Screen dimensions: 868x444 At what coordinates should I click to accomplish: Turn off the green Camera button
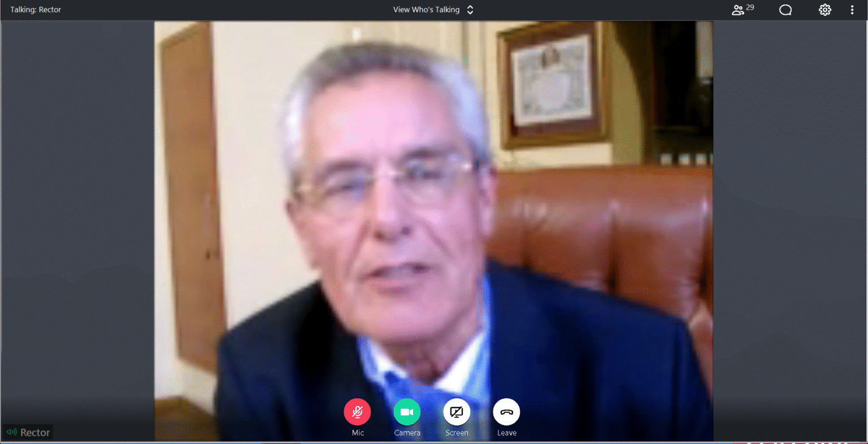(x=407, y=412)
